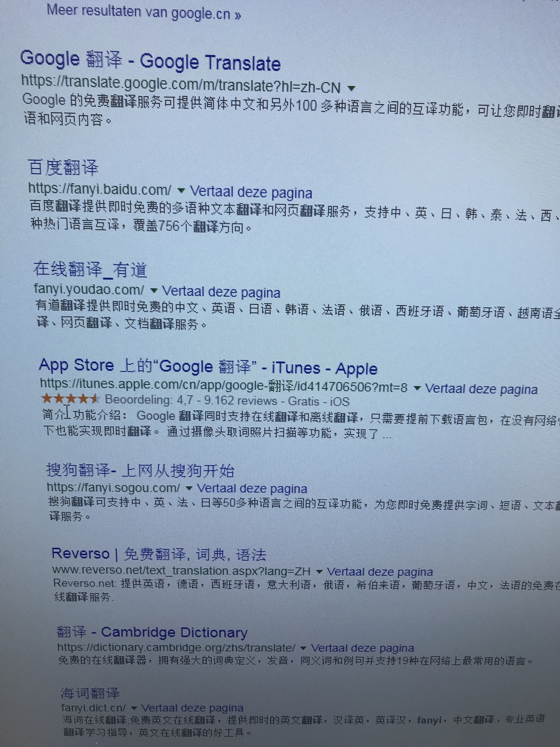Screen dimensions: 560x747
Task: Open the 搜狗翻译 result title
Action: (x=140, y=470)
